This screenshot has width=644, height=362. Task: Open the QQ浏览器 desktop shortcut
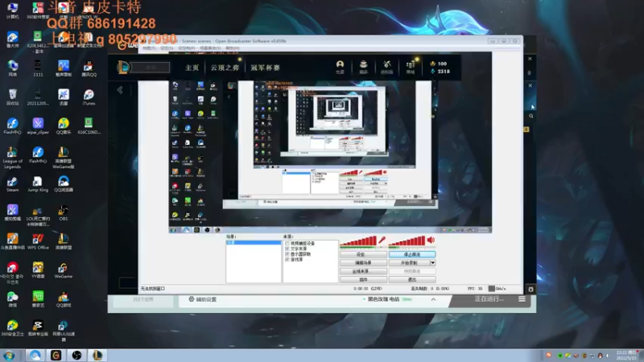point(64,185)
